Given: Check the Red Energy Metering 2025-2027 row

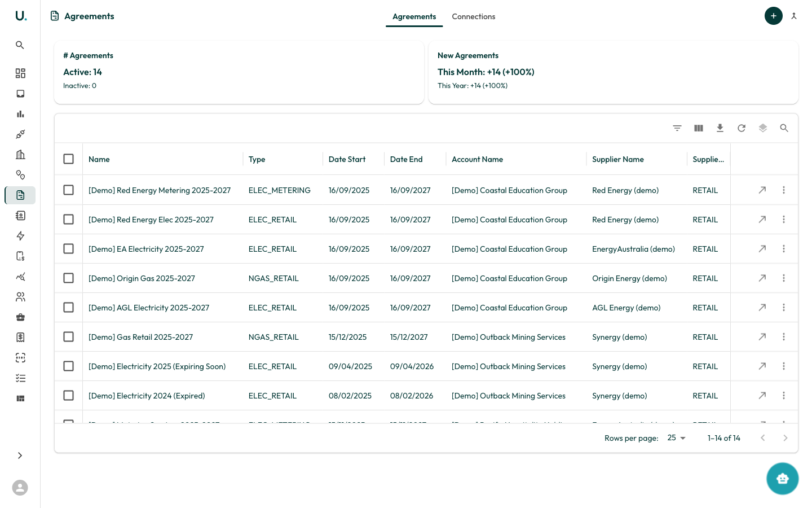Looking at the screenshot, I should coord(69,190).
